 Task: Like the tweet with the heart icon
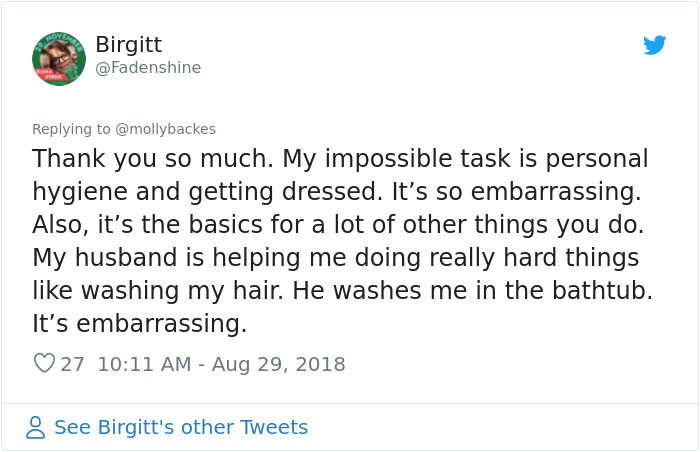pos(45,363)
